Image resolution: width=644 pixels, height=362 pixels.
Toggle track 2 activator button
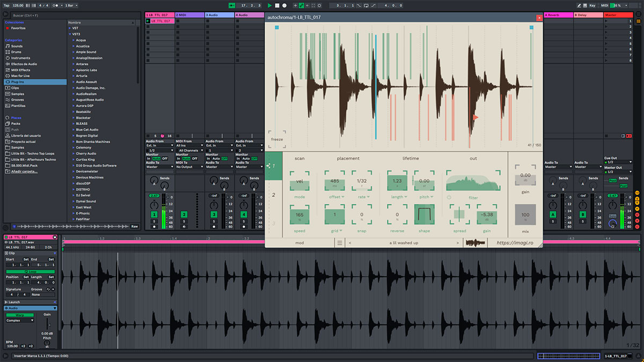click(x=184, y=215)
